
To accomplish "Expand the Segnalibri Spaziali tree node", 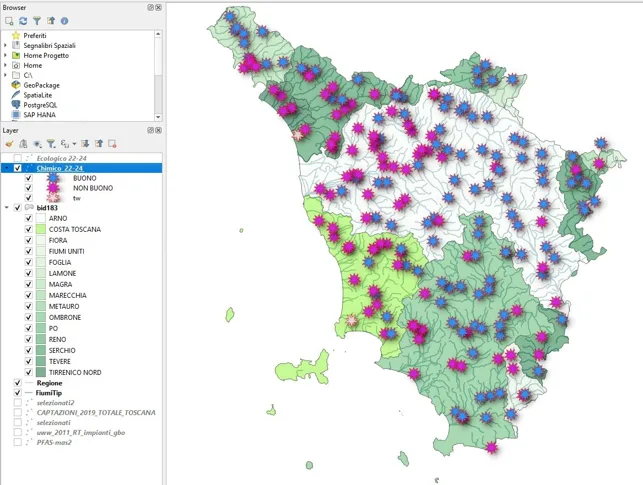I will (5, 46).
